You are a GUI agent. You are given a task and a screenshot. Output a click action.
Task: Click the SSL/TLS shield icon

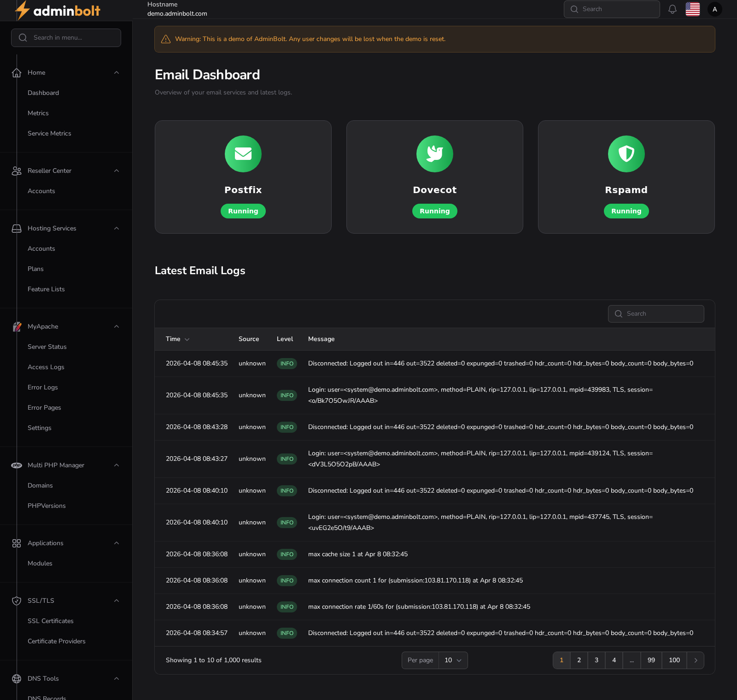pyautogui.click(x=17, y=601)
